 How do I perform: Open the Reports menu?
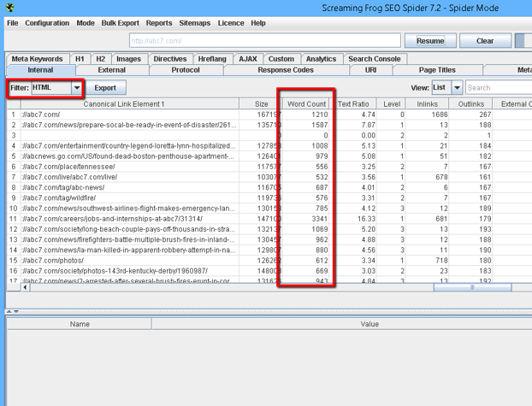click(x=159, y=23)
